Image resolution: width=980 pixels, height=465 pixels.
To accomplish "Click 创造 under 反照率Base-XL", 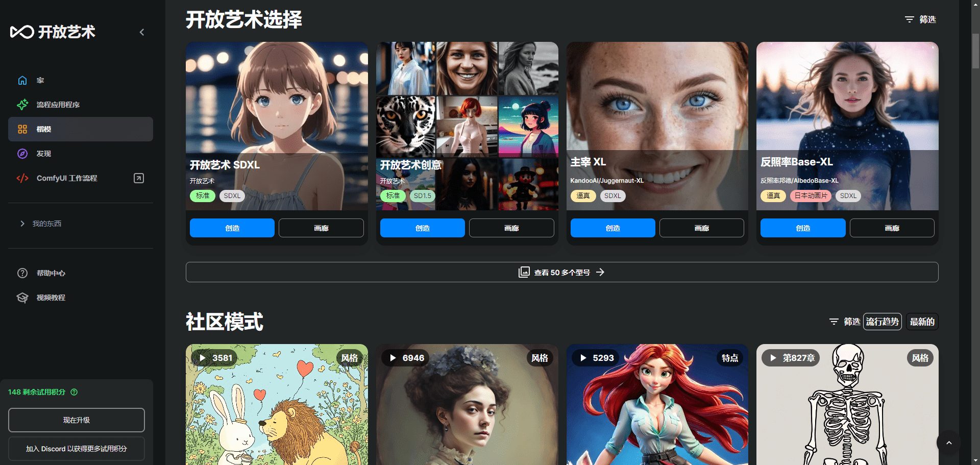I will 803,228.
